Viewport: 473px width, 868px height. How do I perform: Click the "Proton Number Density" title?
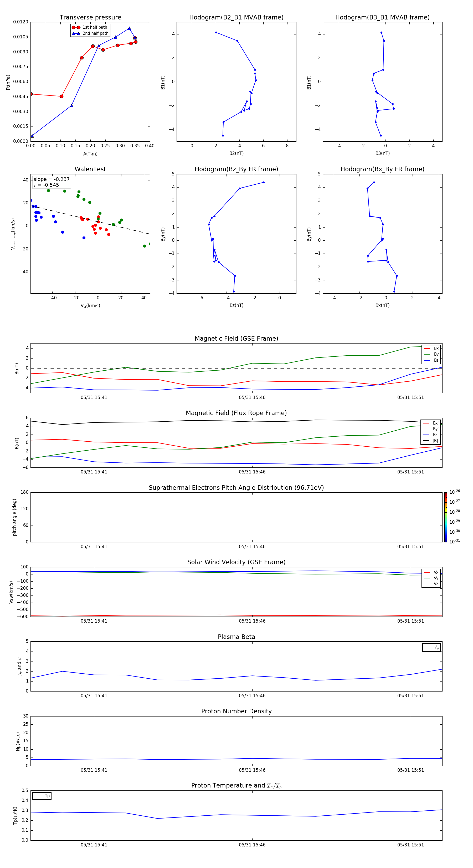coord(236,711)
